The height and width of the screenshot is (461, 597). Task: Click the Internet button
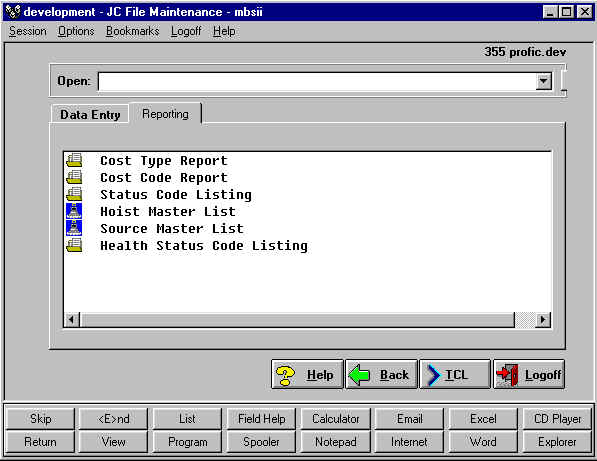coord(409,442)
